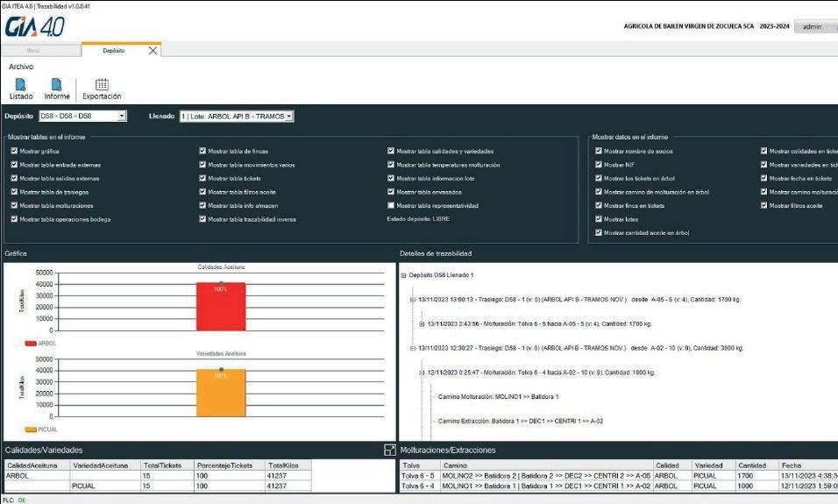Toggle Mostrar gráfica checkbox

14,151
